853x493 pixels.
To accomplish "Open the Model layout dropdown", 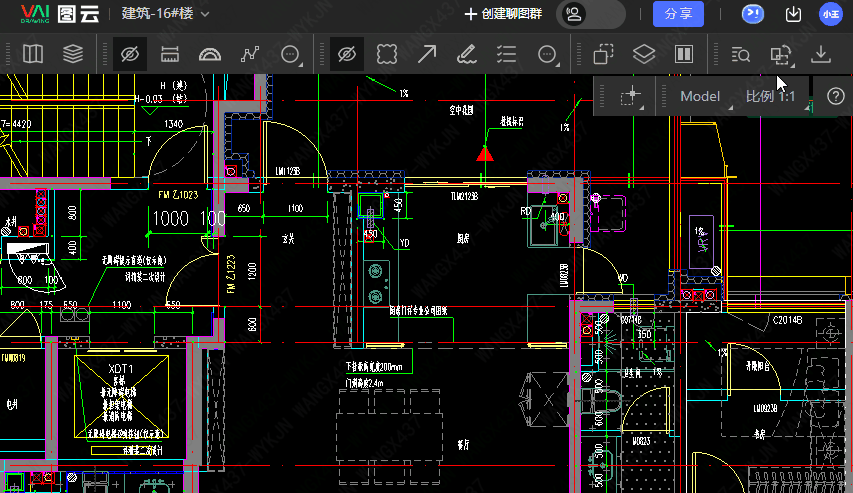I will tap(701, 96).
